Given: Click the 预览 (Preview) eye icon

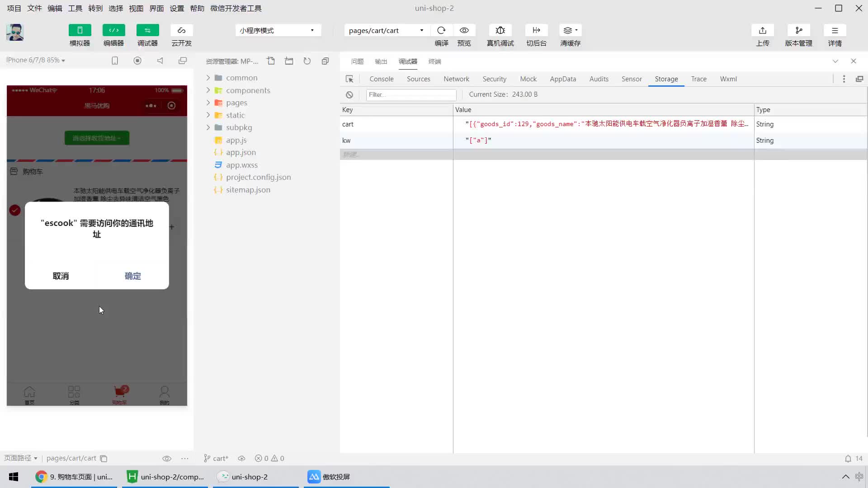Looking at the screenshot, I should (x=464, y=30).
